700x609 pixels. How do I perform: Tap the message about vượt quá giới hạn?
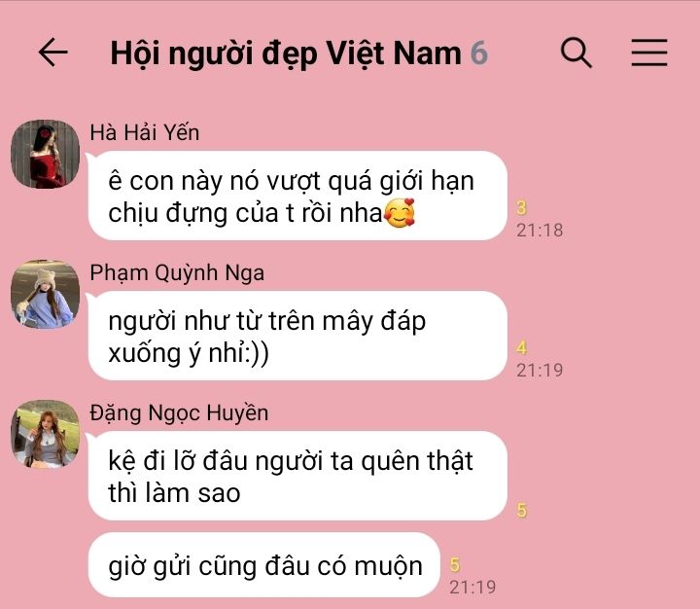(x=297, y=196)
